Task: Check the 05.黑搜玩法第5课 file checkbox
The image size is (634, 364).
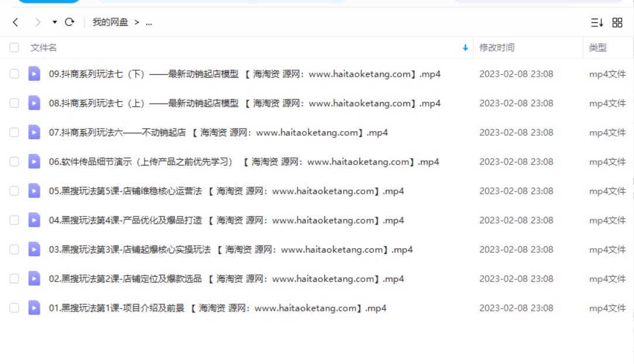Action: click(14, 191)
